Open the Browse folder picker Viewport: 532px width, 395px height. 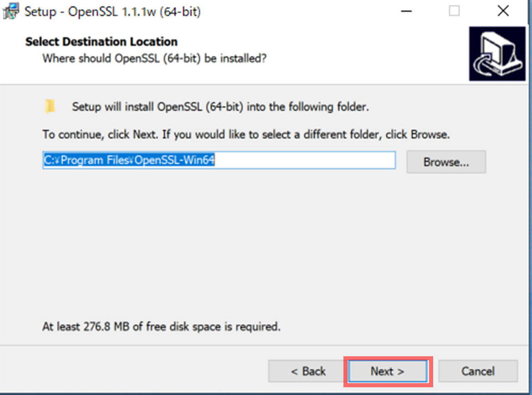pyautogui.click(x=446, y=162)
